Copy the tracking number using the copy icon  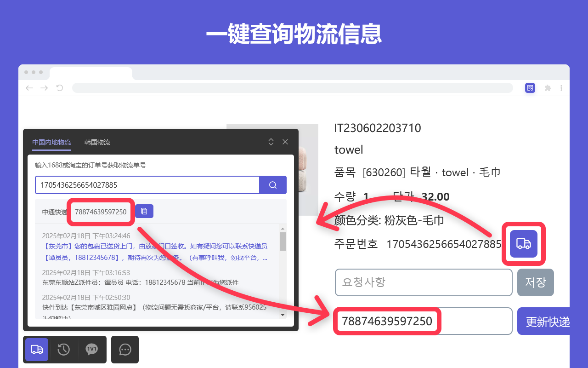point(144,210)
